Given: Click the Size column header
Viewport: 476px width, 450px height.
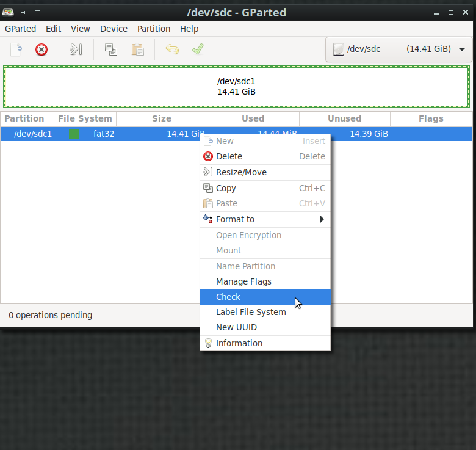Looking at the screenshot, I should tap(162, 118).
